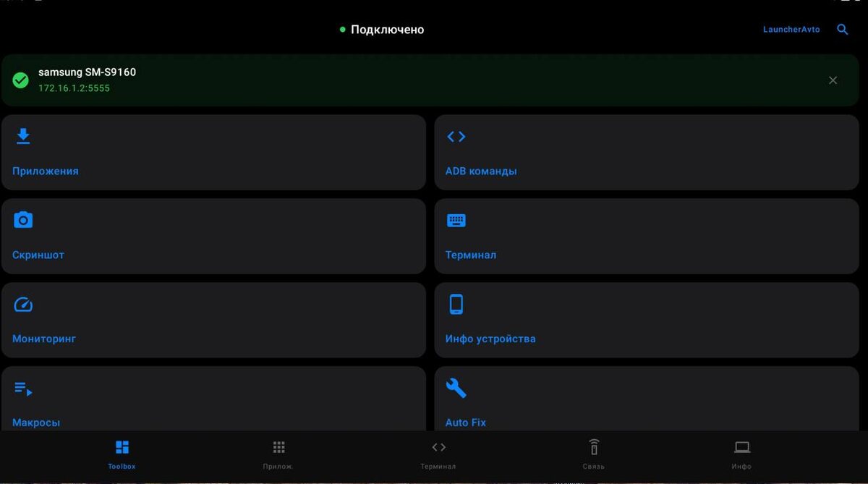Switch to the Инфо bottom tab
This screenshot has height=484, width=868.
coord(741,454)
